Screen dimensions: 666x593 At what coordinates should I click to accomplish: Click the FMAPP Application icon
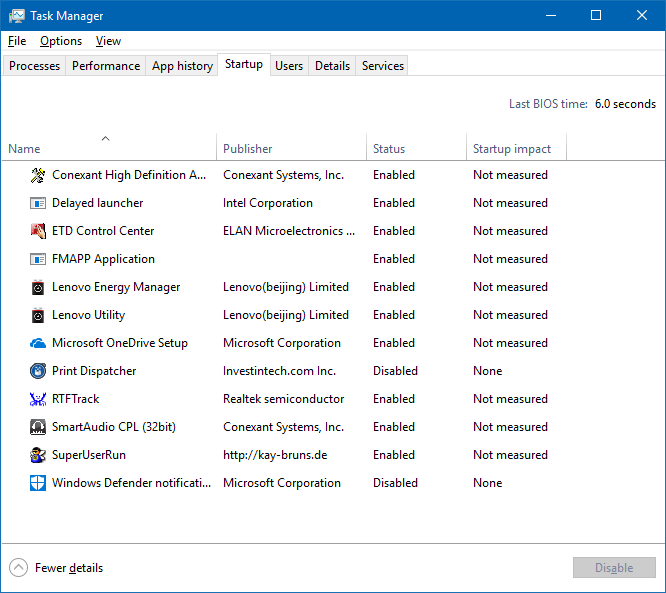coord(38,259)
